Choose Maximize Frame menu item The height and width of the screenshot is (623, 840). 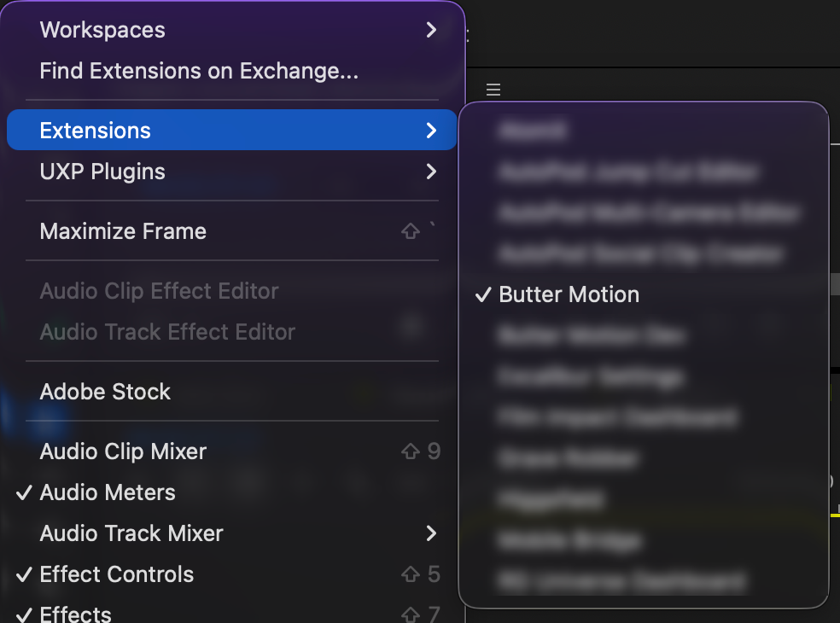pos(231,231)
